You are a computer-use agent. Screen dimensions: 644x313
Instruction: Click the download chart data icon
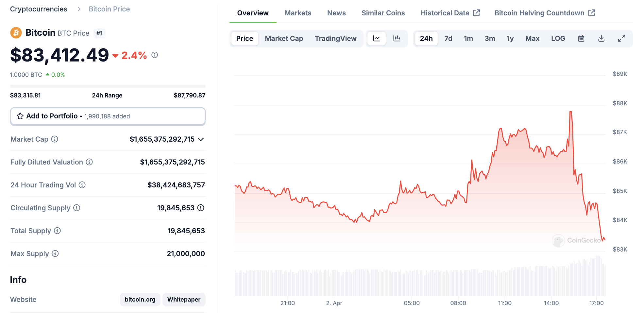point(601,39)
